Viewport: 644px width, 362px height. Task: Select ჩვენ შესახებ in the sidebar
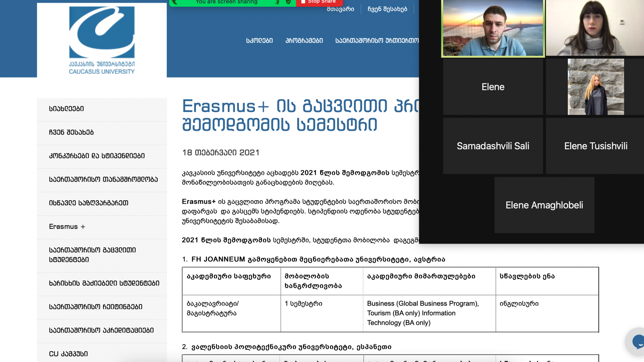point(102,133)
